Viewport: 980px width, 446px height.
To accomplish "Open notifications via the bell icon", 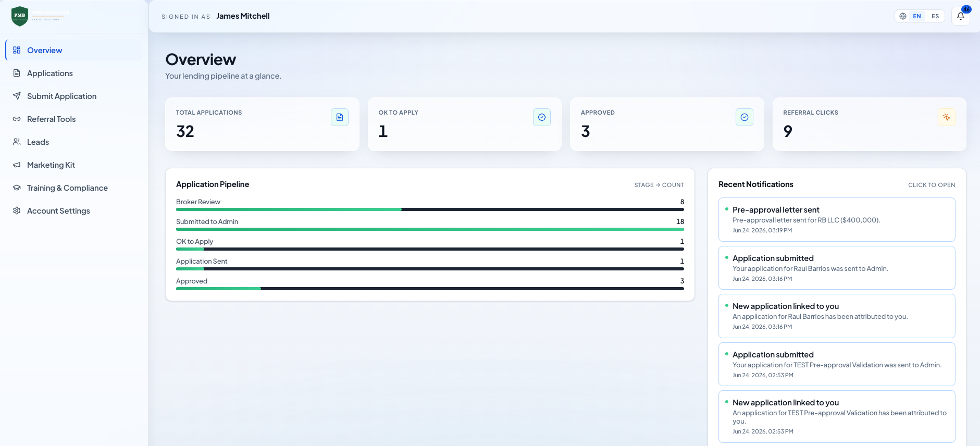I will [961, 16].
